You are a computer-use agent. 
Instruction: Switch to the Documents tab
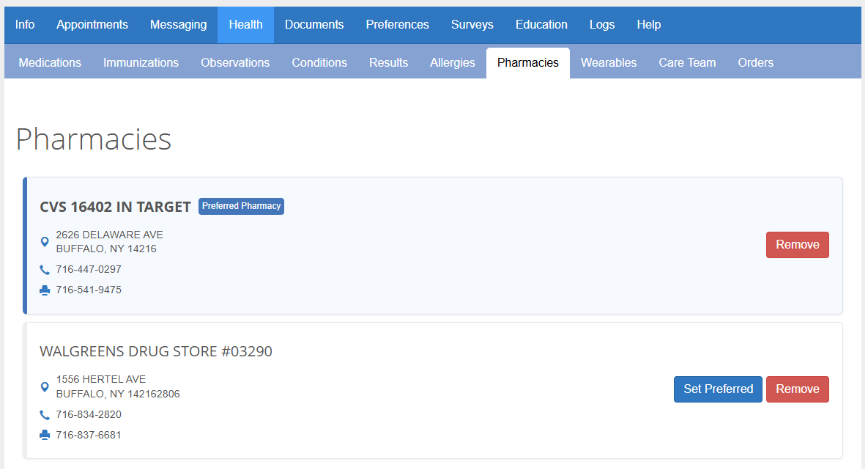pos(314,25)
